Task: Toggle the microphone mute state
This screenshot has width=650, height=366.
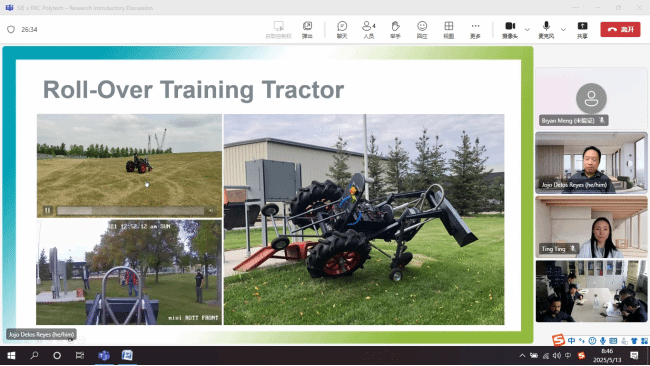Action: click(x=546, y=30)
